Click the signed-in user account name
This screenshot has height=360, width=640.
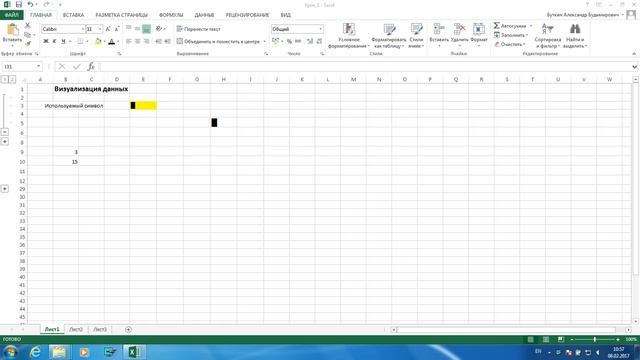click(x=583, y=15)
